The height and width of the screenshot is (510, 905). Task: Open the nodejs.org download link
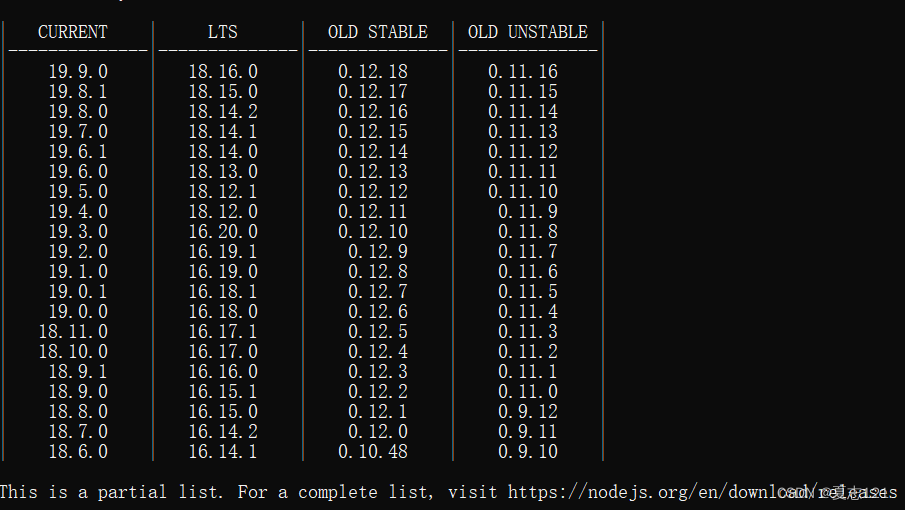tap(702, 492)
